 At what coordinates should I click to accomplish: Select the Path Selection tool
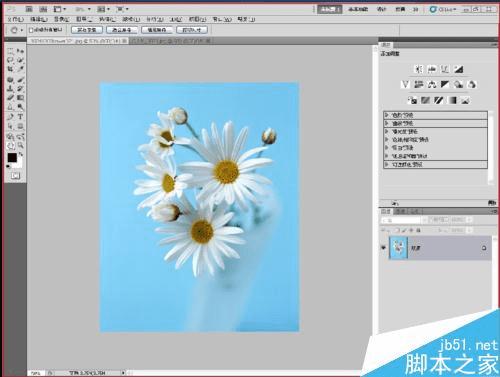(10, 126)
